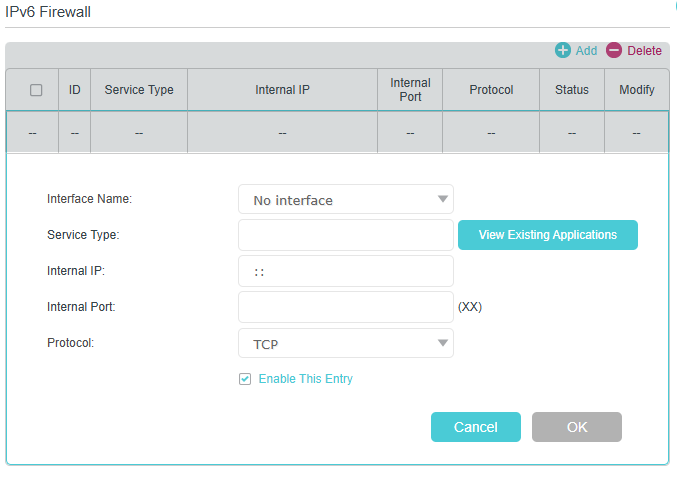Click the Internal IP input field
The image size is (677, 480).
point(346,271)
